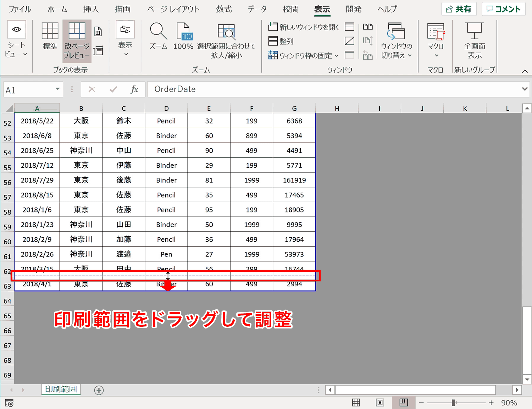Open the 数式 tab
The image size is (532, 409).
(224, 9)
